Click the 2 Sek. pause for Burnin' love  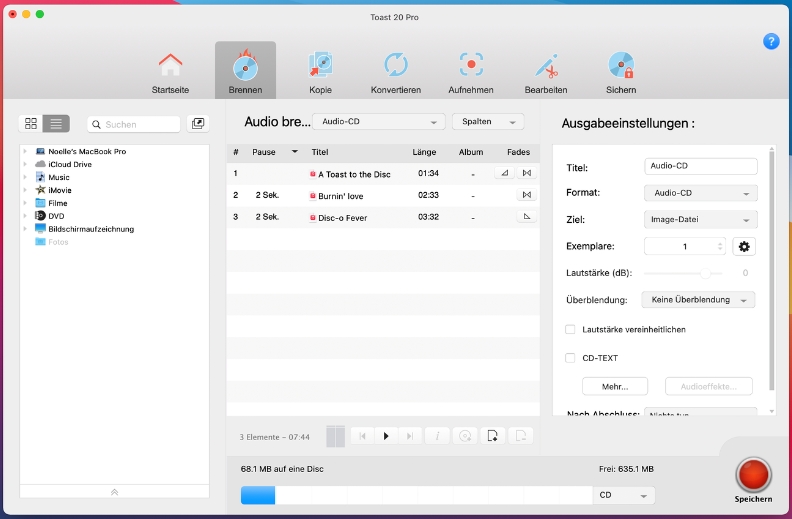[267, 195]
